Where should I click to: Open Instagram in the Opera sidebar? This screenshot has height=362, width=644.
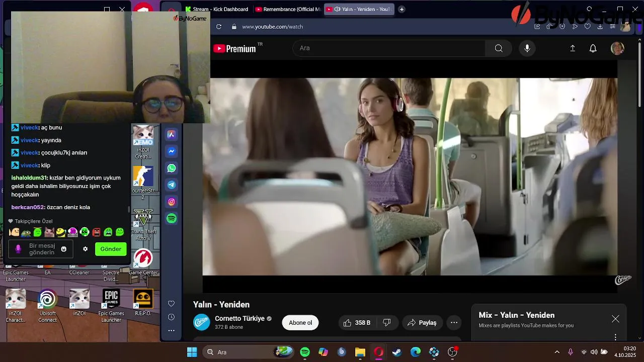point(172,202)
